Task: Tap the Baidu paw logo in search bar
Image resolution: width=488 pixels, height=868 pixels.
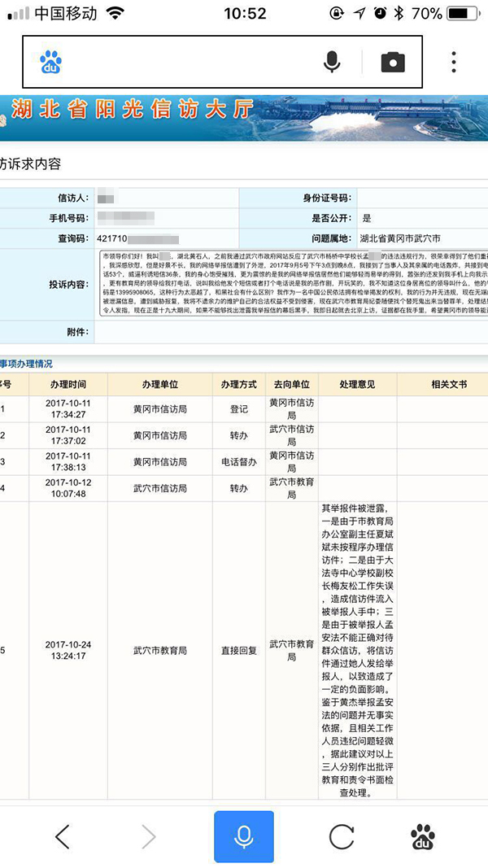Action: (51, 62)
